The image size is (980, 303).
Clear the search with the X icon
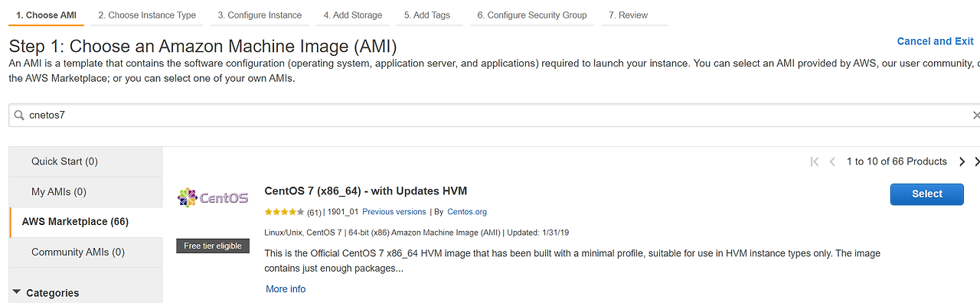click(x=975, y=115)
